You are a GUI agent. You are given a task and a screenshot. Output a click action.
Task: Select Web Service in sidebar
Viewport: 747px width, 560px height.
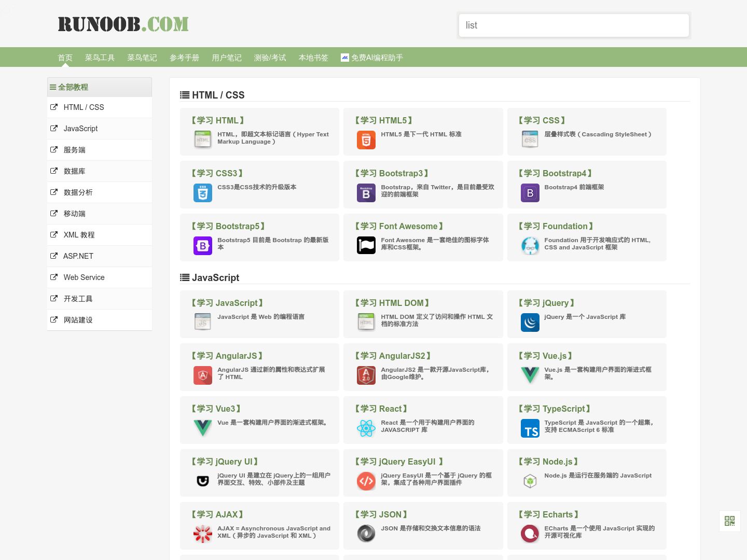[x=100, y=277]
